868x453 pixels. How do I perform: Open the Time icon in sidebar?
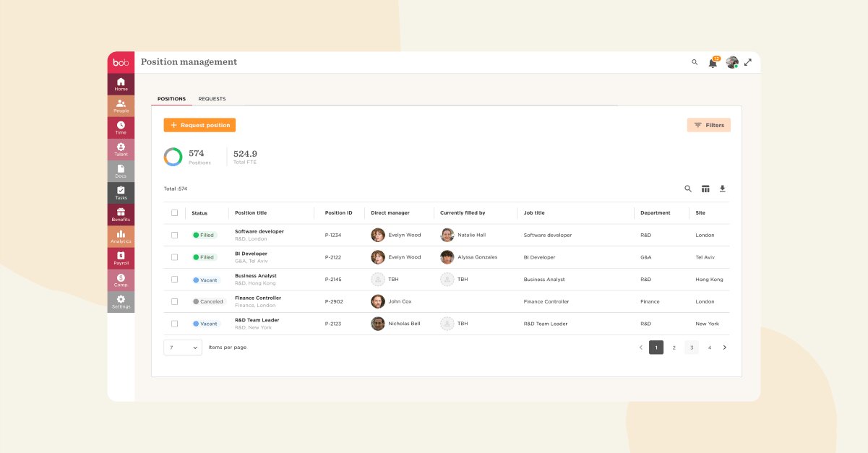[x=121, y=127]
